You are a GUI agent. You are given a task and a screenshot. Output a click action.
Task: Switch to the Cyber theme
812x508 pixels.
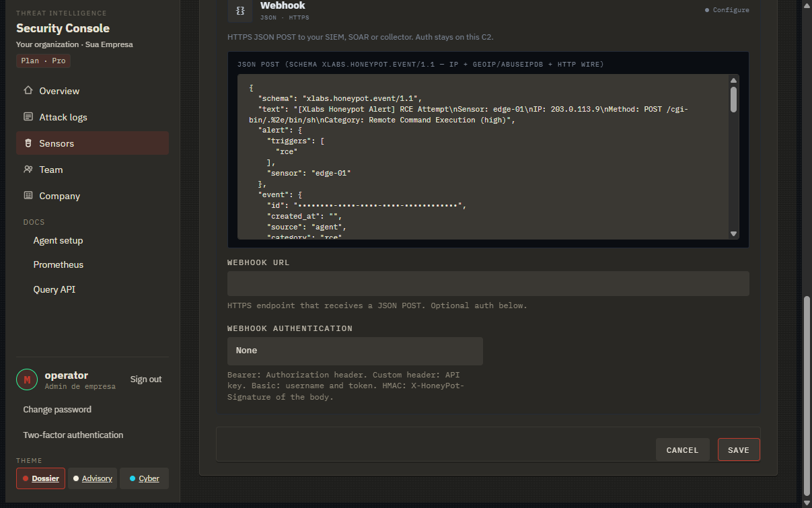point(144,478)
